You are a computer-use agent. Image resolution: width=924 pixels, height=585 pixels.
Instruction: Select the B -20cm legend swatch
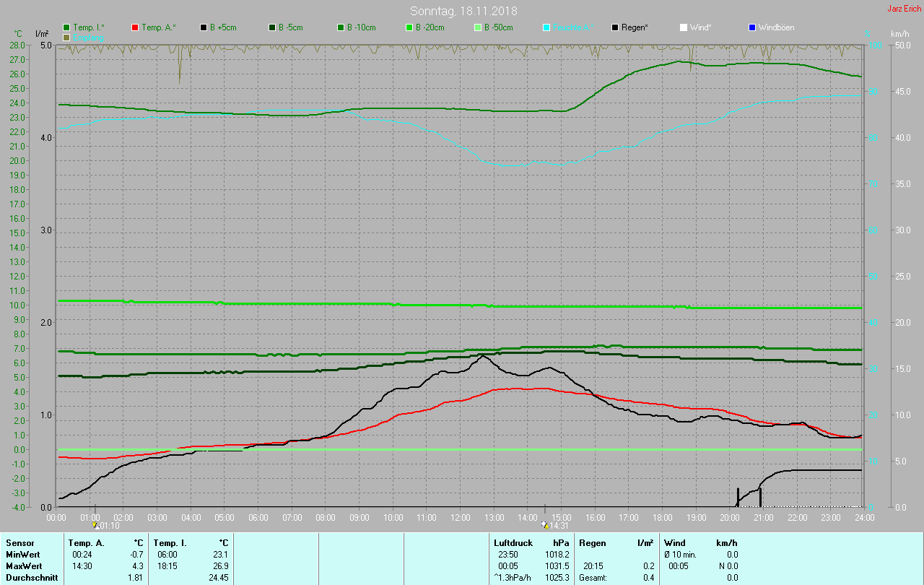point(409,27)
